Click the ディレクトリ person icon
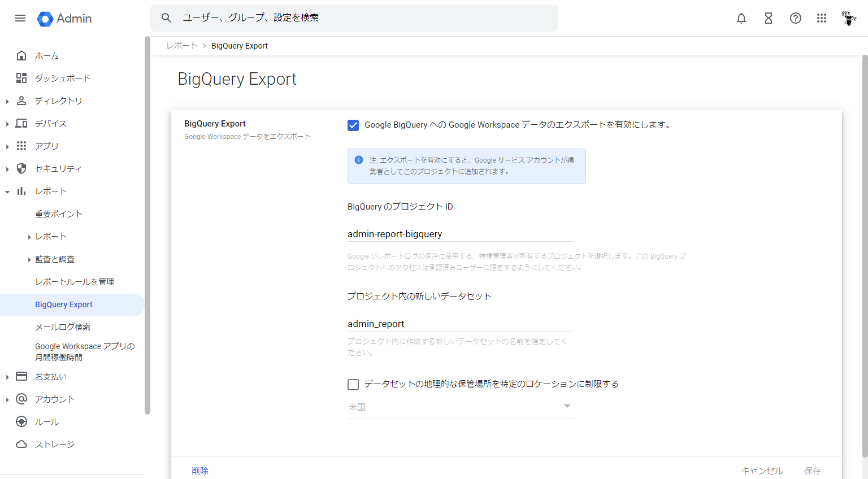Viewport: 868px width, 479px height. [x=21, y=101]
